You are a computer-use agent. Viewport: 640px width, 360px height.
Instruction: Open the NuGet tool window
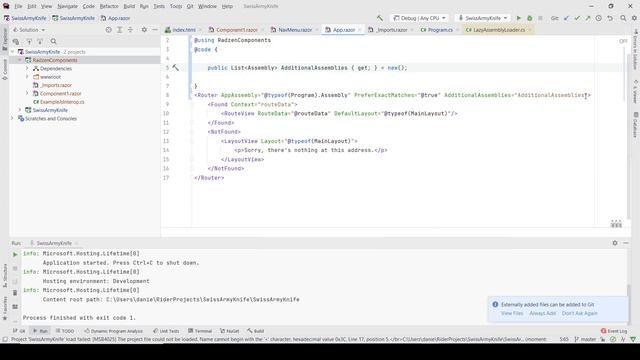(x=229, y=331)
